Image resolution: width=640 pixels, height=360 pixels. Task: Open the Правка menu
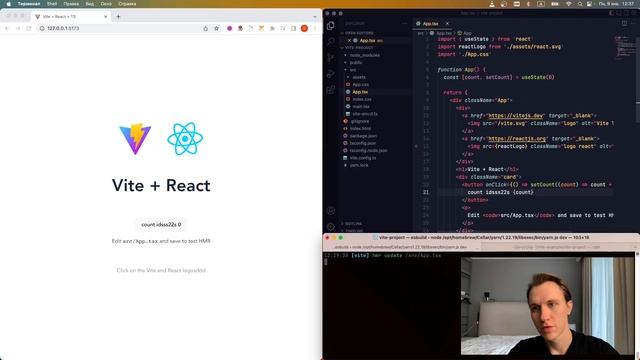pyautogui.click(x=71, y=4)
